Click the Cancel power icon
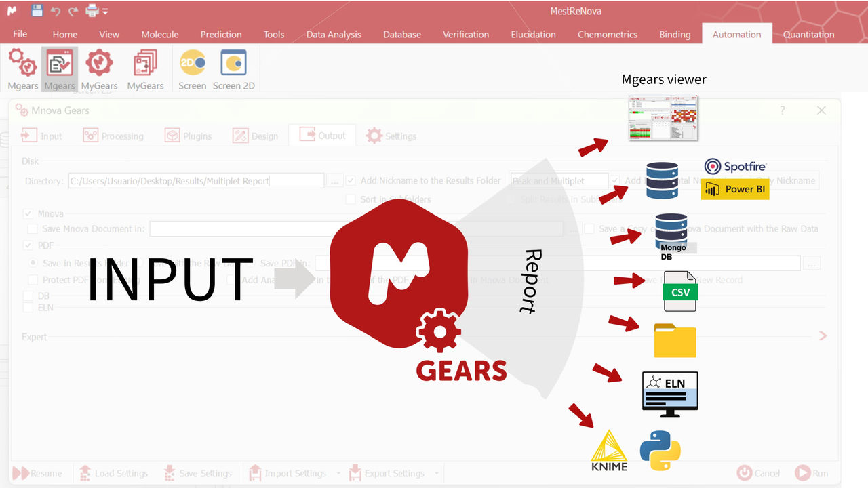 (744, 473)
